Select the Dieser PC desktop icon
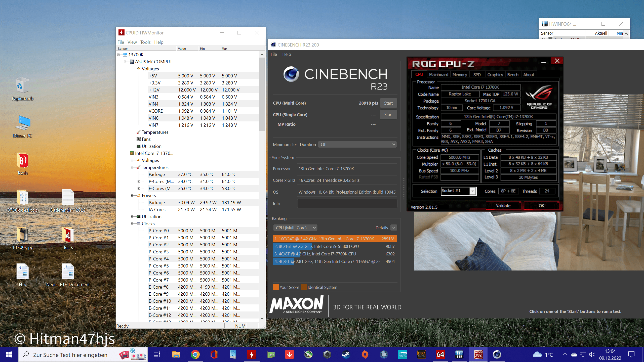This screenshot has width=644, height=362. tap(22, 126)
